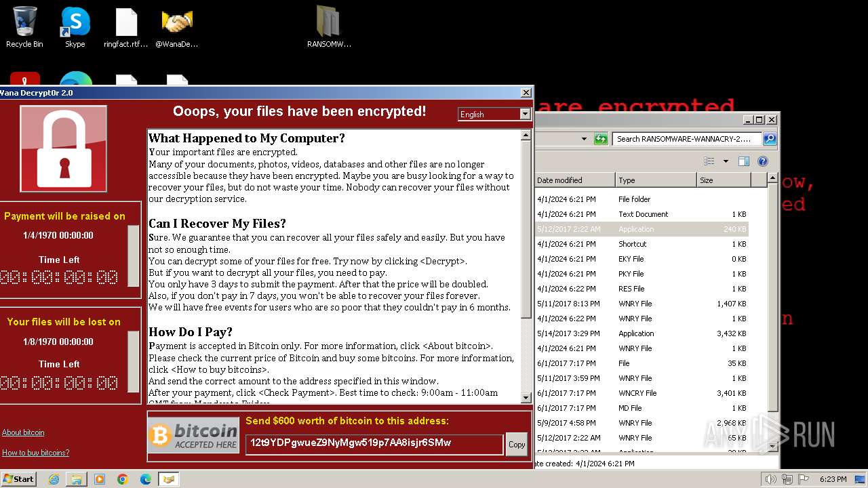Click the files lost countdown progress bar
Screen dimensions: 868x488
coord(133,362)
